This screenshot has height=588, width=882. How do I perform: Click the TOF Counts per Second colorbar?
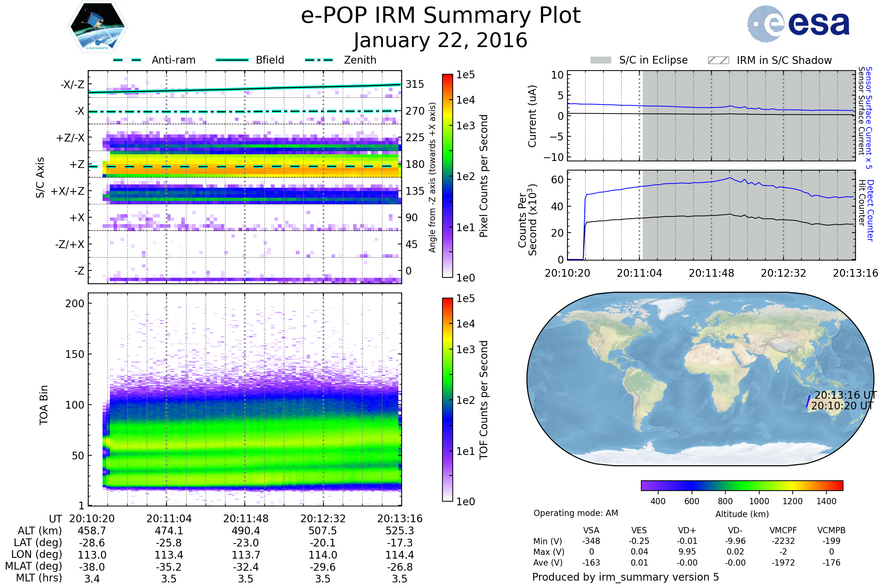tap(447, 399)
